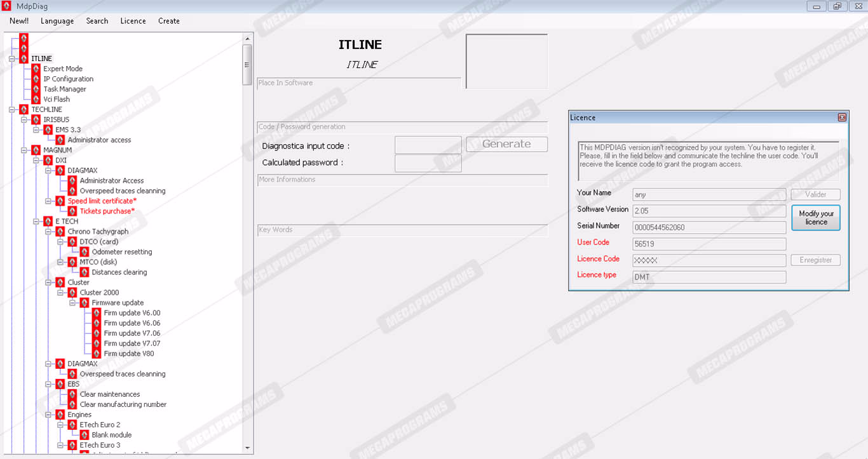Click the icon beside DTCO (card)
This screenshot has height=459, width=868.
pyautogui.click(x=72, y=241)
